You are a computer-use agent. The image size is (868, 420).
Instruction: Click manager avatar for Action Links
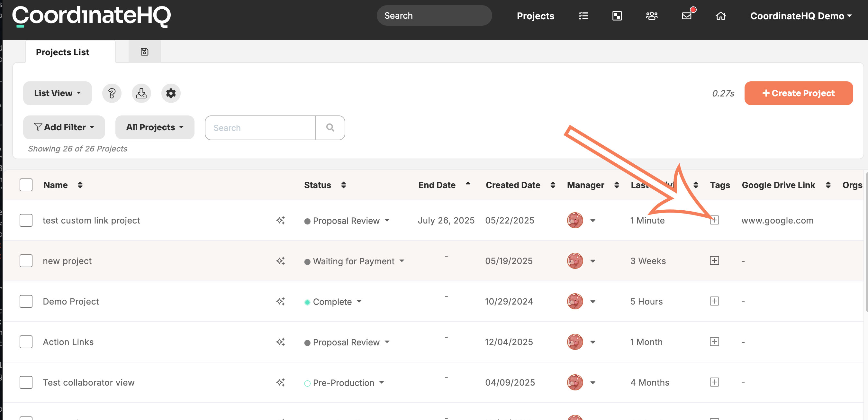[x=575, y=342]
